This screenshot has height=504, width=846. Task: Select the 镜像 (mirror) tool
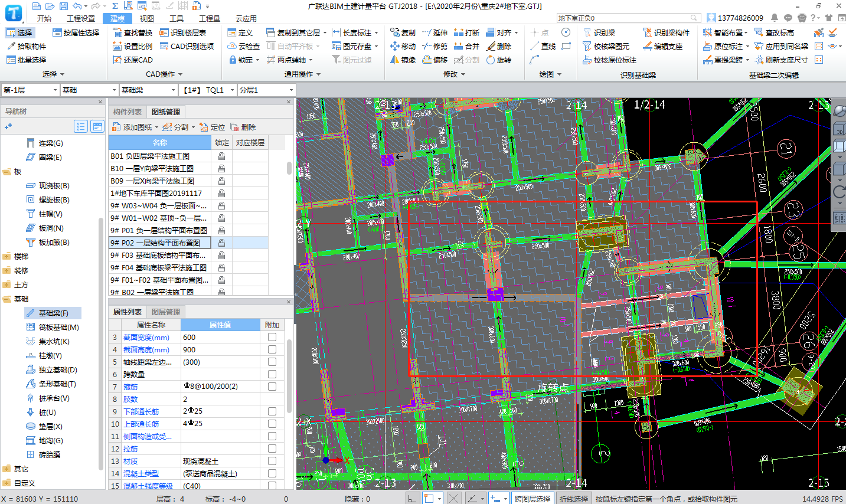click(403, 60)
